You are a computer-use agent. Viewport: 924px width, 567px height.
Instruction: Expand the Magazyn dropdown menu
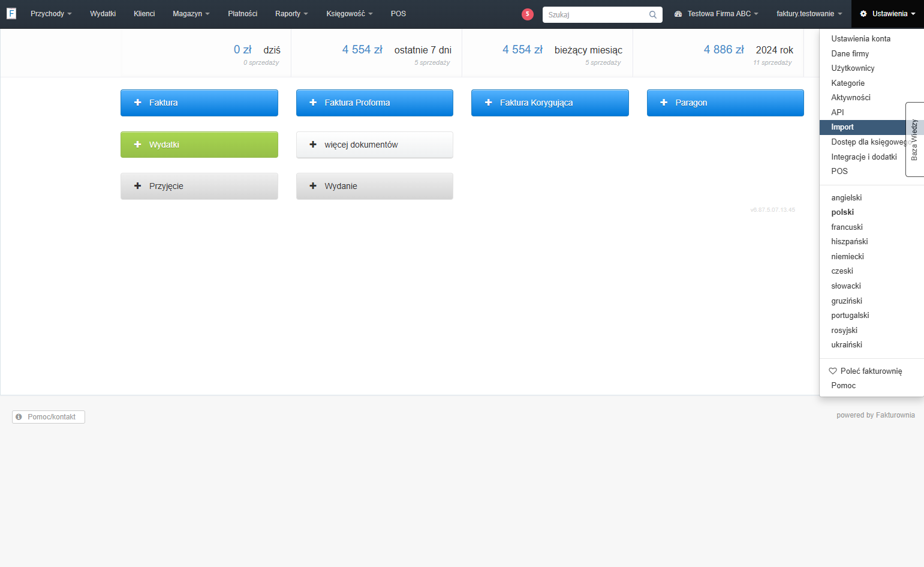pyautogui.click(x=191, y=14)
